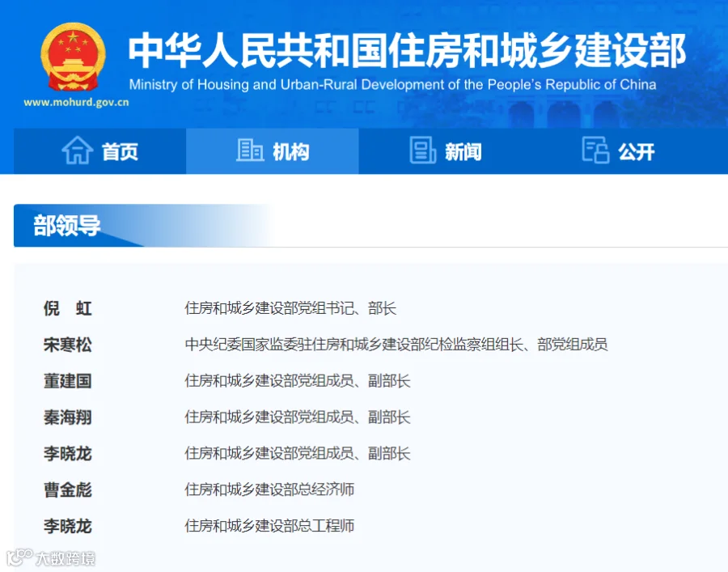Click 李晓龙, the chief engineer entry
This screenshot has width=728, height=572.
pyautogui.click(x=68, y=526)
